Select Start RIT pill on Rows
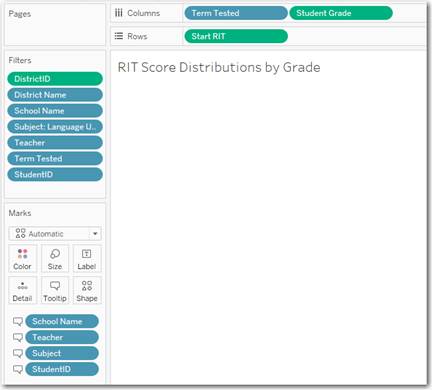The width and height of the screenshot is (432, 390). pyautogui.click(x=236, y=36)
